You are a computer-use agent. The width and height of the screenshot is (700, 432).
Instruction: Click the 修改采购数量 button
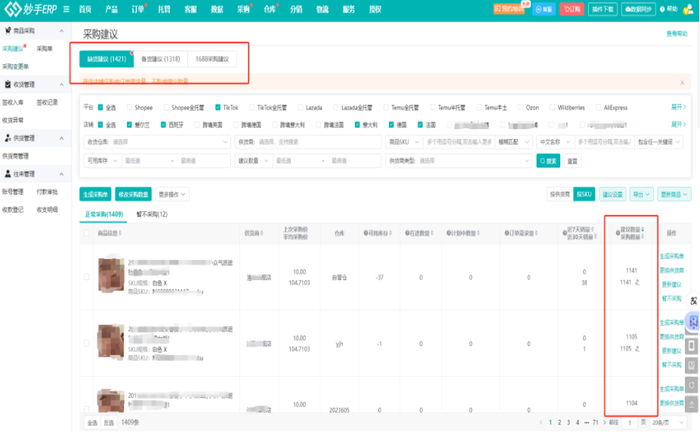134,194
